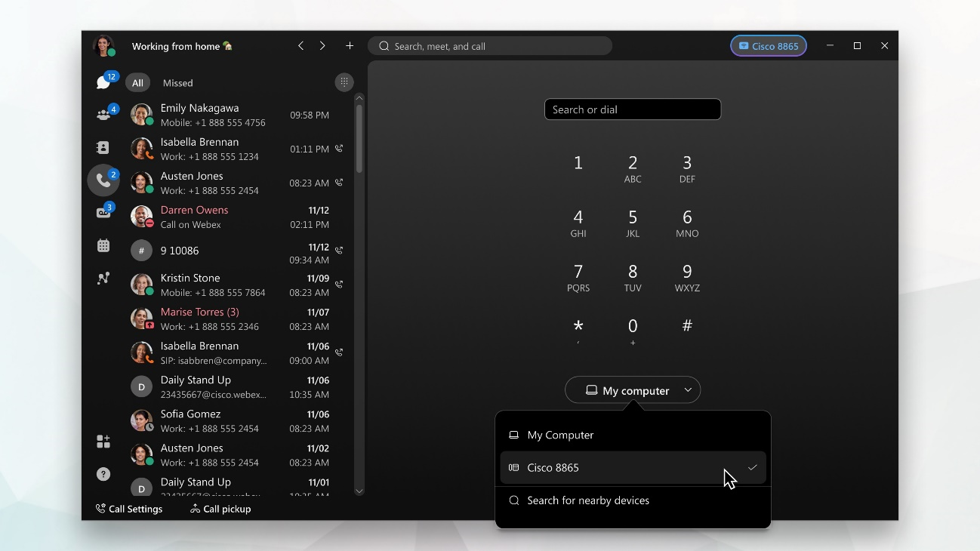Tap the pound key on keypad
980x551 pixels.
pyautogui.click(x=687, y=326)
